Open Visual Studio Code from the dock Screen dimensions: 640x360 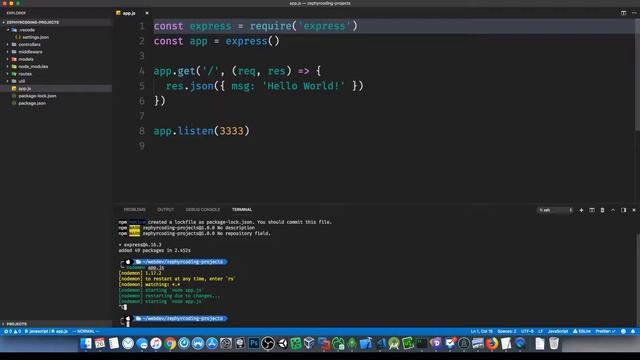[x=380, y=344]
